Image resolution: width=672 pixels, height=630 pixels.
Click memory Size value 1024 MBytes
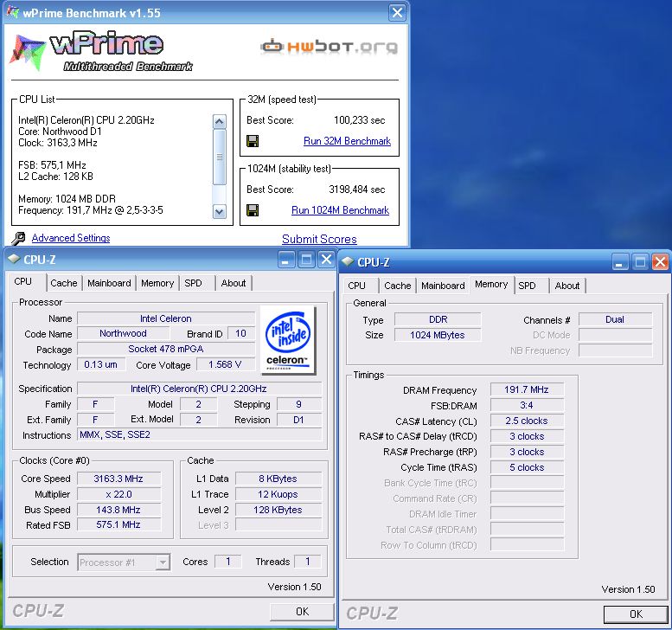pyautogui.click(x=438, y=335)
